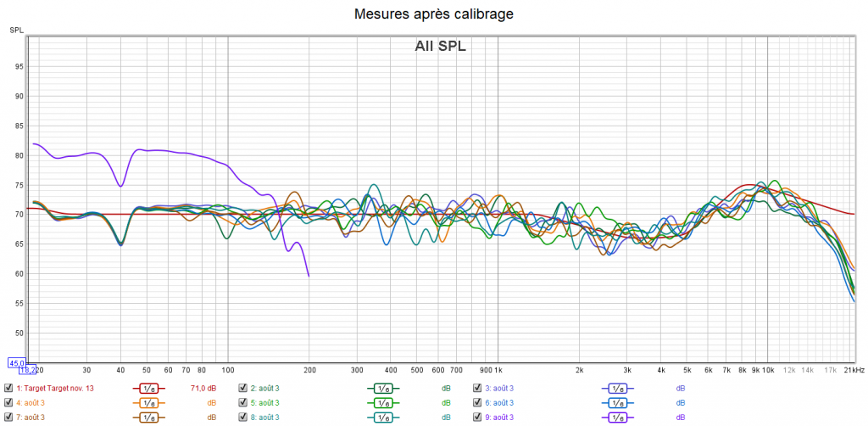Click the teal 1/6 smoothing icon for trace 8
The image size is (868, 426).
(x=381, y=418)
